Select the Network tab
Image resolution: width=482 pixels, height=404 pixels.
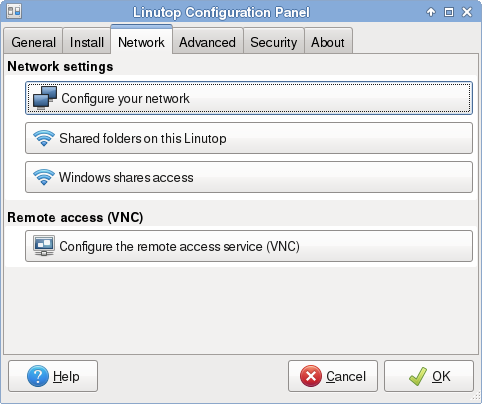[141, 41]
